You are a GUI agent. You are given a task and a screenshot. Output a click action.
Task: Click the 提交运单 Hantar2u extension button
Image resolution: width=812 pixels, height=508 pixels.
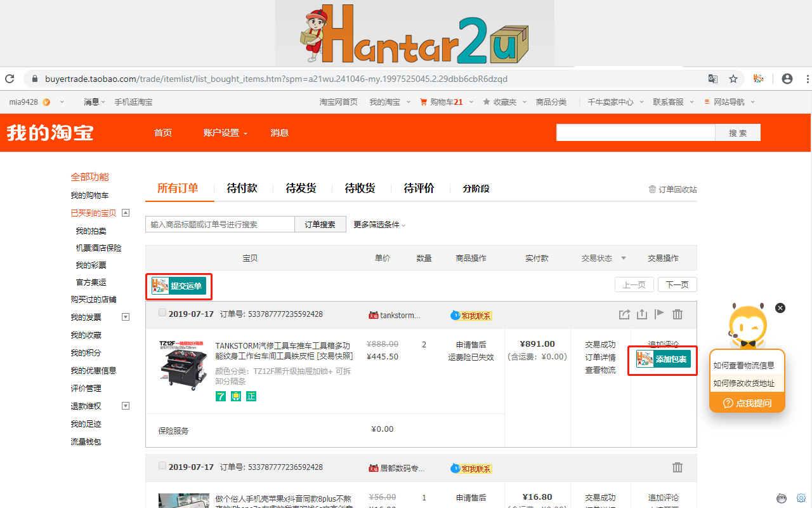(x=178, y=286)
